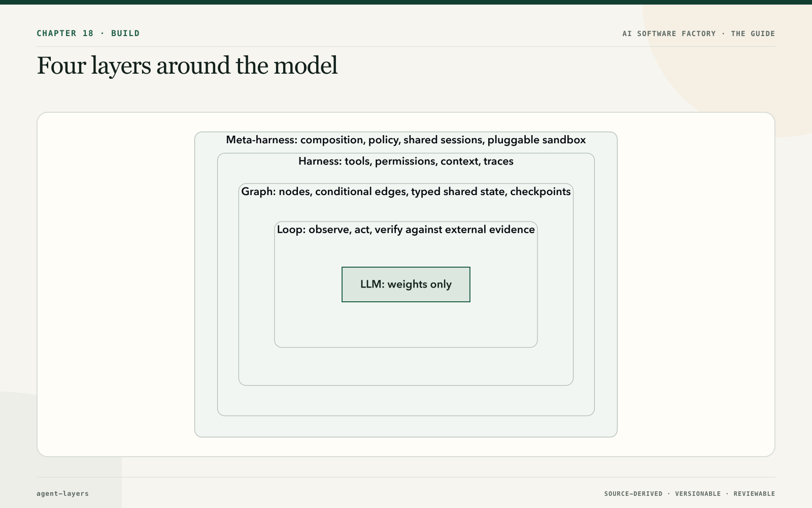Screen dimensions: 812x508
Task: Click the Harness tools and permissions label
Action: [x=406, y=162]
